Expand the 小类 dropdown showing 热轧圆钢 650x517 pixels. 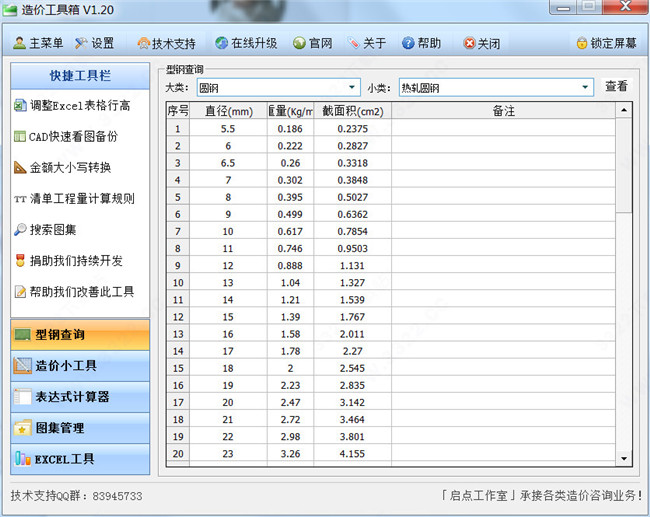click(x=586, y=87)
